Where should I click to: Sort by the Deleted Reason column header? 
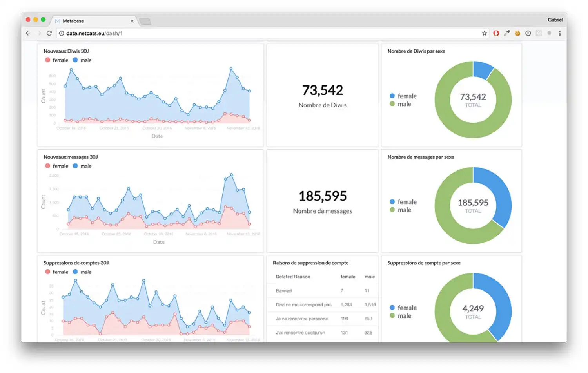click(x=293, y=277)
